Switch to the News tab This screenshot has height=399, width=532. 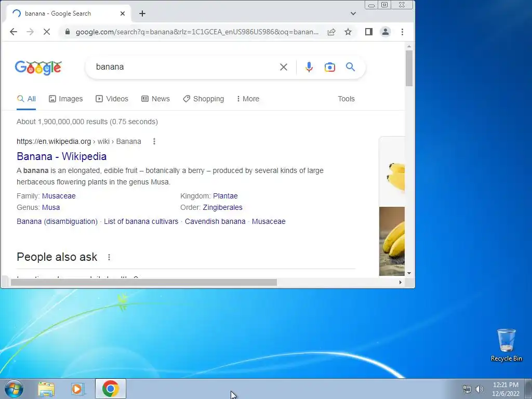155,99
